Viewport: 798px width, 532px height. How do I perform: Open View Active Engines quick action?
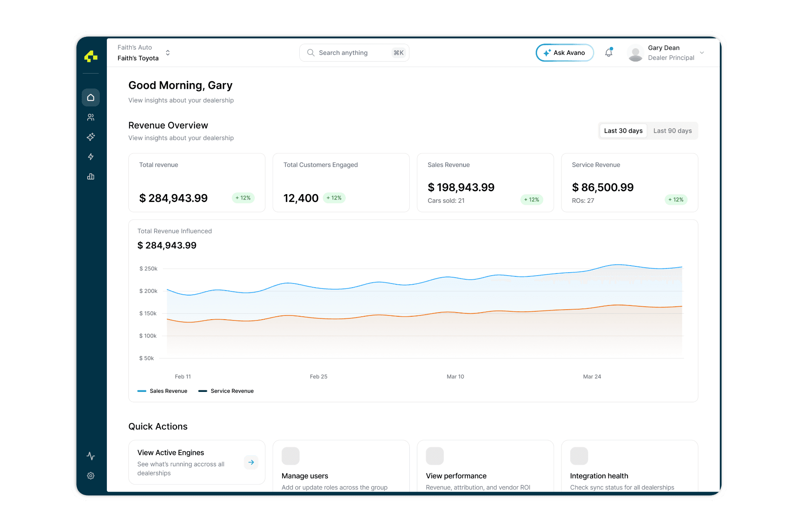click(x=197, y=462)
